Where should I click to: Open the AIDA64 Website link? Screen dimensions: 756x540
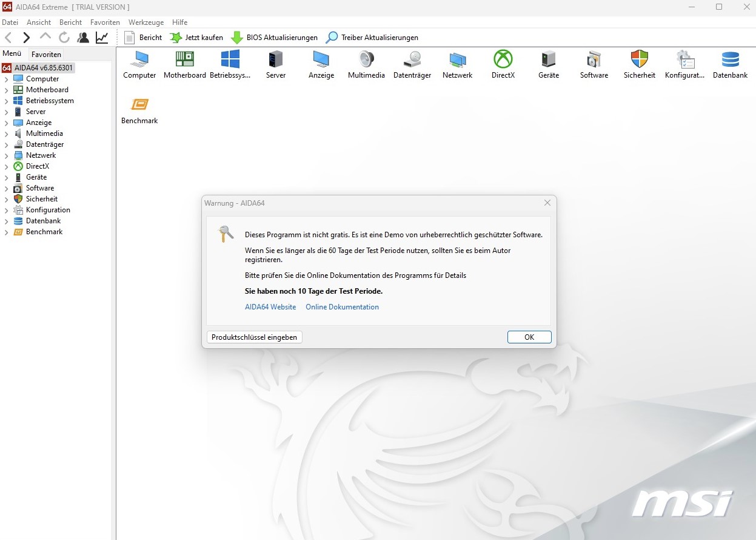click(x=270, y=307)
